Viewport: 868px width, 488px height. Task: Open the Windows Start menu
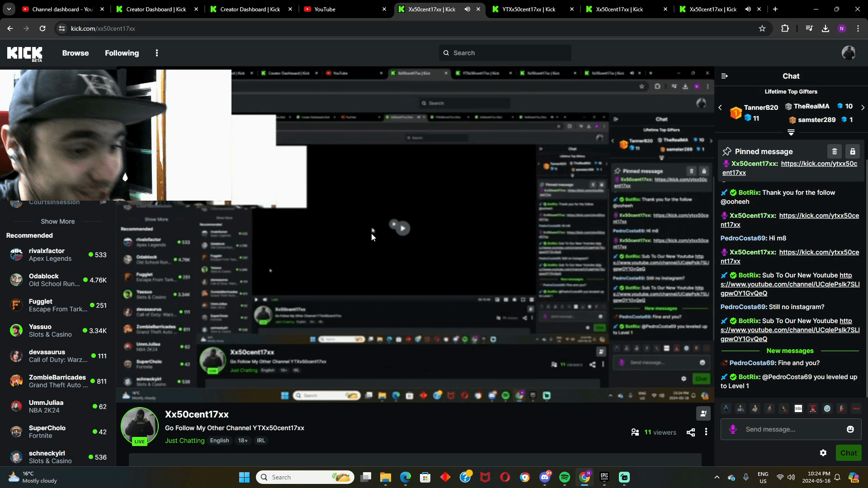[245, 477]
